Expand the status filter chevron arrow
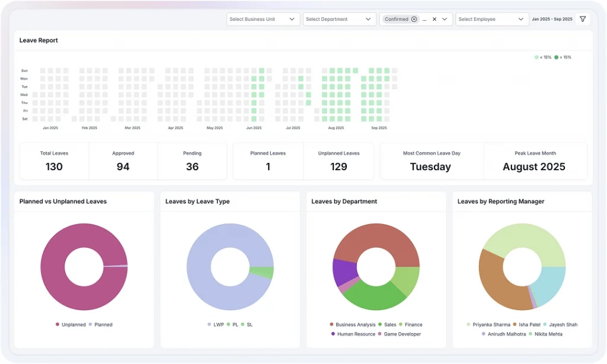This screenshot has width=607, height=364. point(445,19)
